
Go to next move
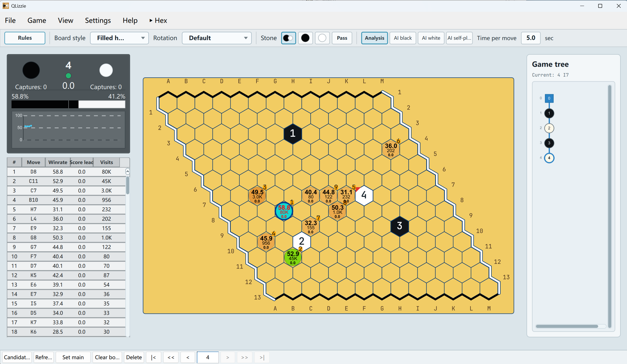click(x=228, y=357)
